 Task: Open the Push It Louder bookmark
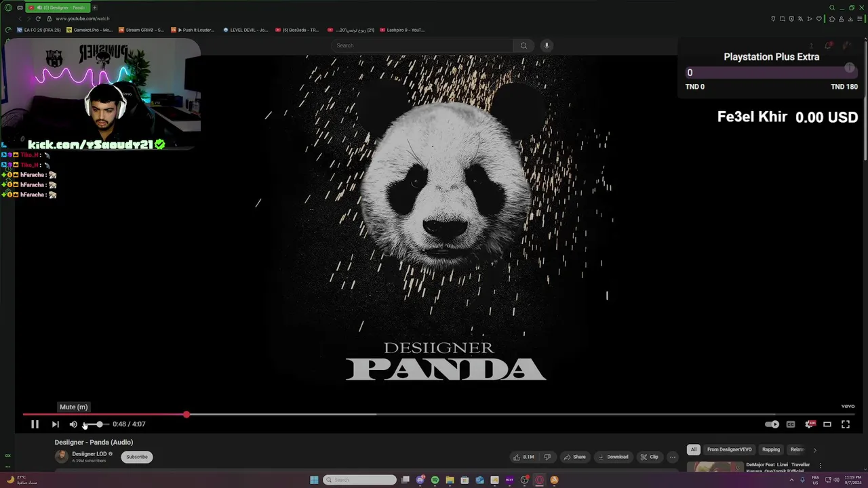[x=193, y=30]
